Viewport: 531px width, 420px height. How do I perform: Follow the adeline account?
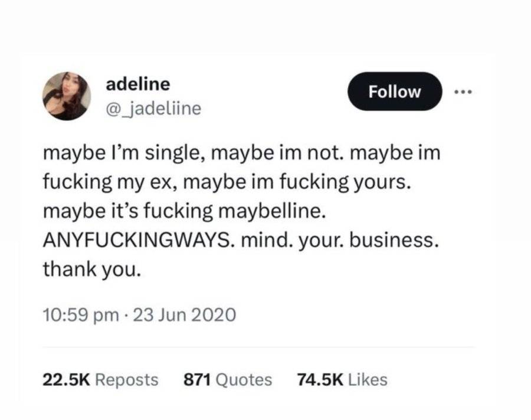395,91
